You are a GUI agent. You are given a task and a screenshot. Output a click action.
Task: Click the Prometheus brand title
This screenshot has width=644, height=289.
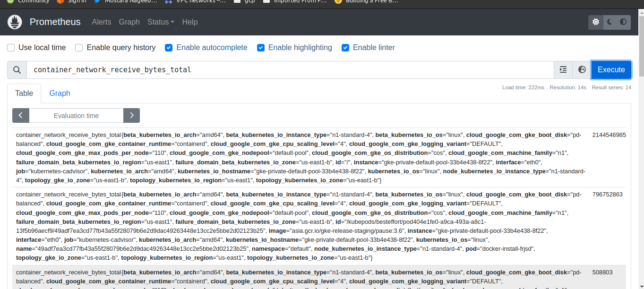tap(55, 22)
